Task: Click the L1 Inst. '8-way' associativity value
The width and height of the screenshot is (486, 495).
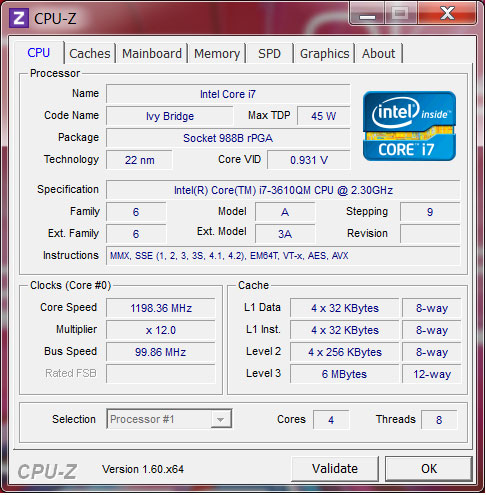Action: (x=432, y=330)
